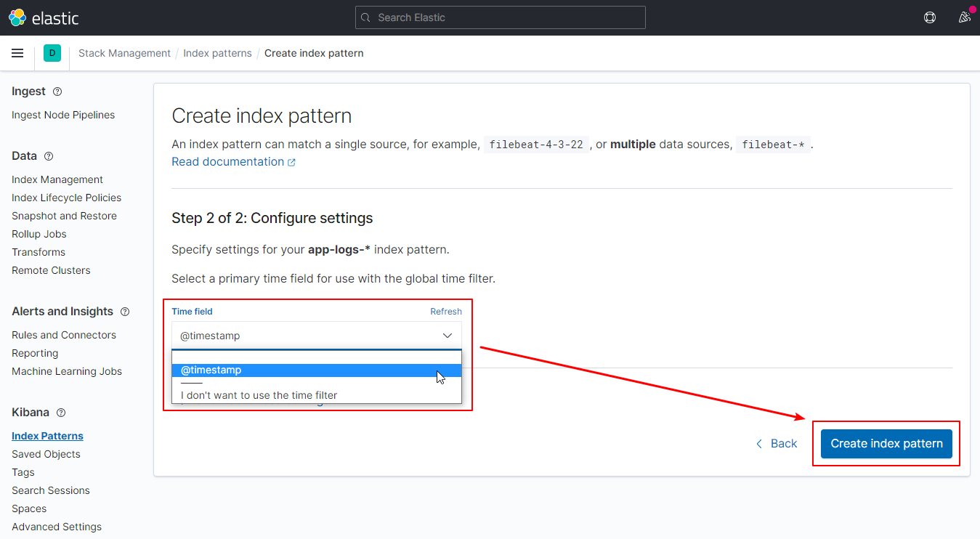This screenshot has width=980, height=539.
Task: Open Index Lifecycle Policies in the sidebar
Action: point(66,197)
